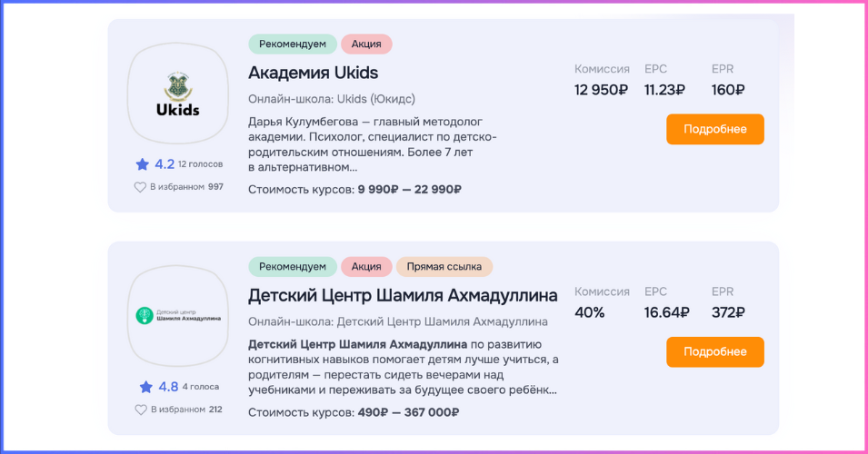868x454 pixels.
Task: Open Подробнее for Академия Ukids
Action: (714, 129)
